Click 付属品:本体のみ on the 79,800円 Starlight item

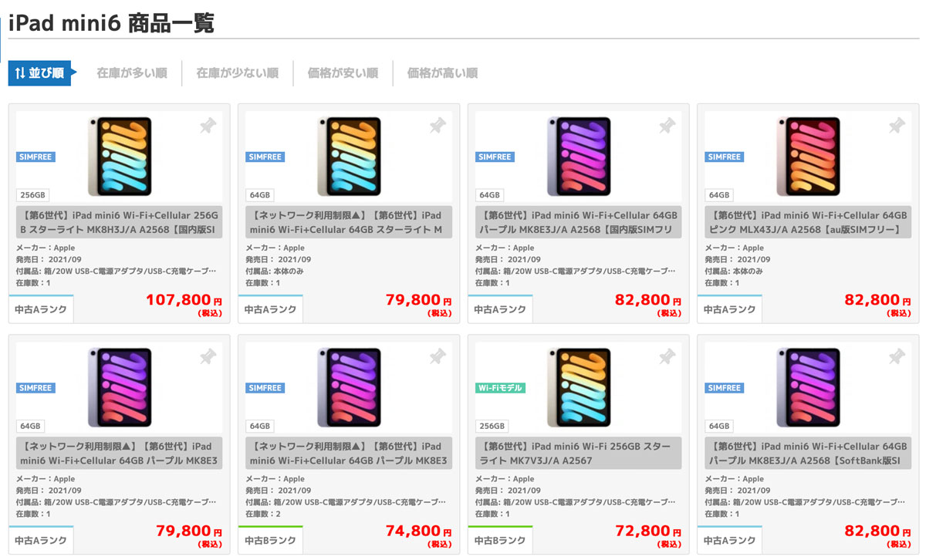pyautogui.click(x=274, y=272)
